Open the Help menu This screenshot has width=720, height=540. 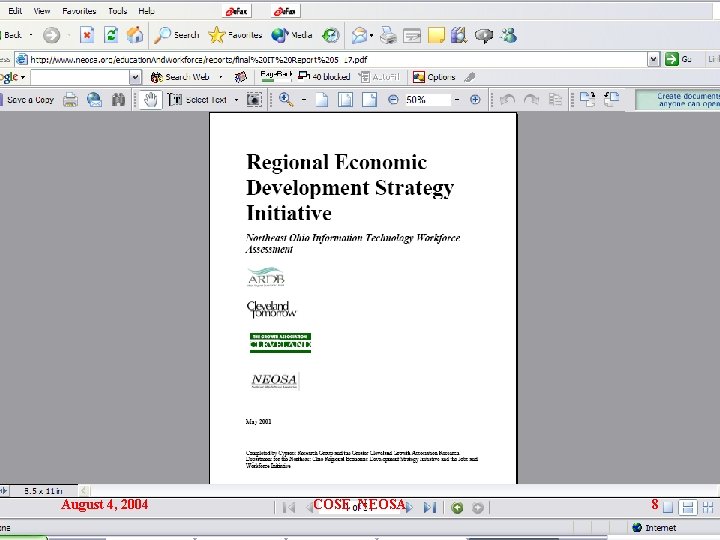146,11
